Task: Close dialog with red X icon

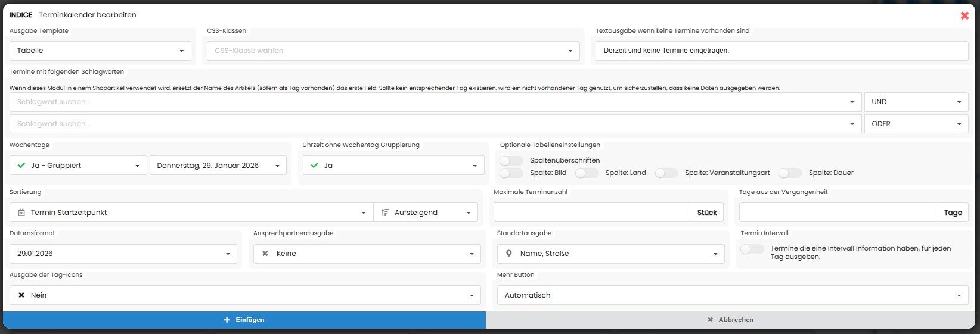Action: coord(964,15)
